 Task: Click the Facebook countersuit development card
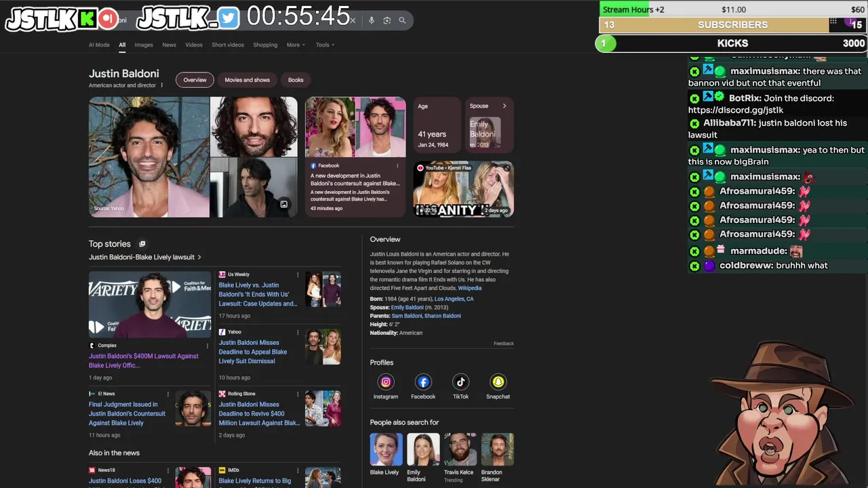[x=355, y=157]
